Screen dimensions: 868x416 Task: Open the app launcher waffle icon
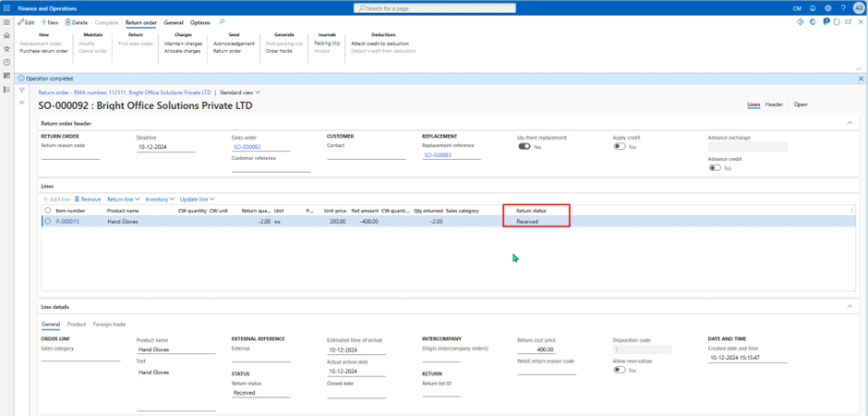coord(6,8)
